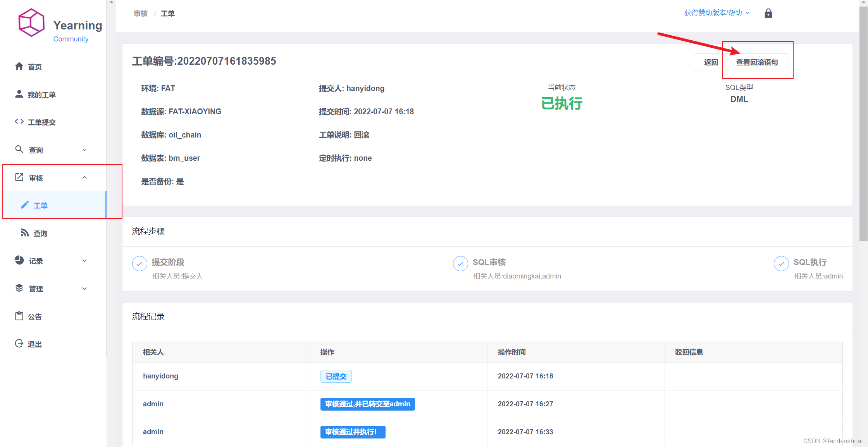Click the code icon for 工单提交

coord(19,121)
